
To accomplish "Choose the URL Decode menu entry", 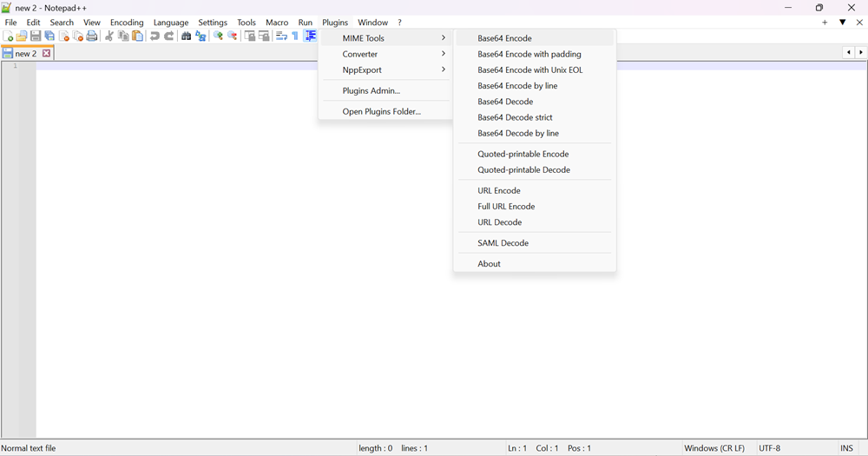I will (x=500, y=222).
